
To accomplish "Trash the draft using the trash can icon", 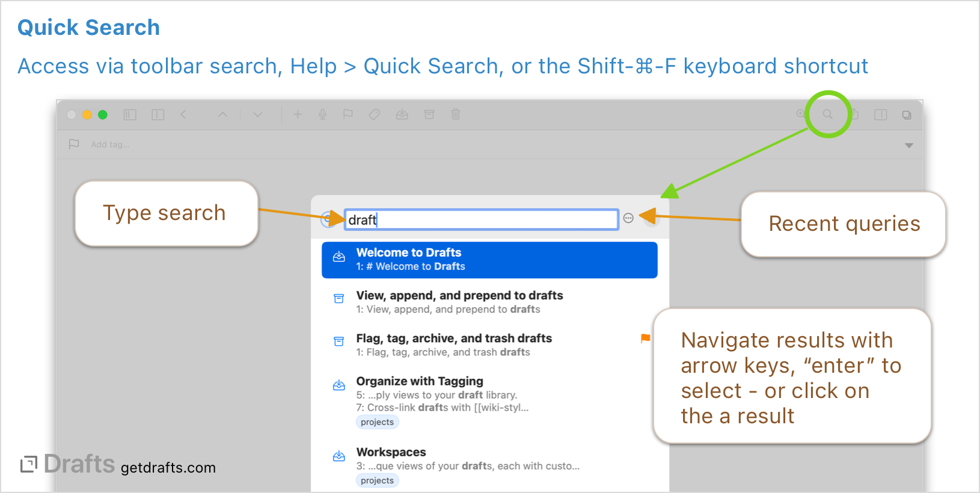I will [x=456, y=114].
